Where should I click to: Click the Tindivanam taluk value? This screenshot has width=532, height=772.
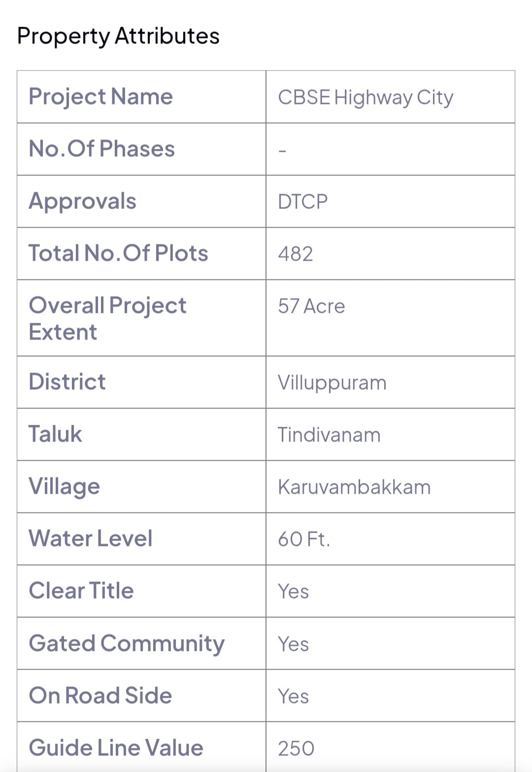pos(329,435)
